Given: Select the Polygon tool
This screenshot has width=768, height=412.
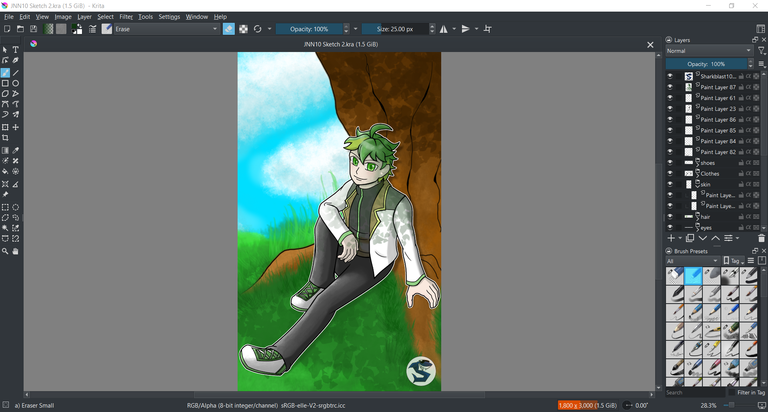Looking at the screenshot, I should (x=5, y=94).
